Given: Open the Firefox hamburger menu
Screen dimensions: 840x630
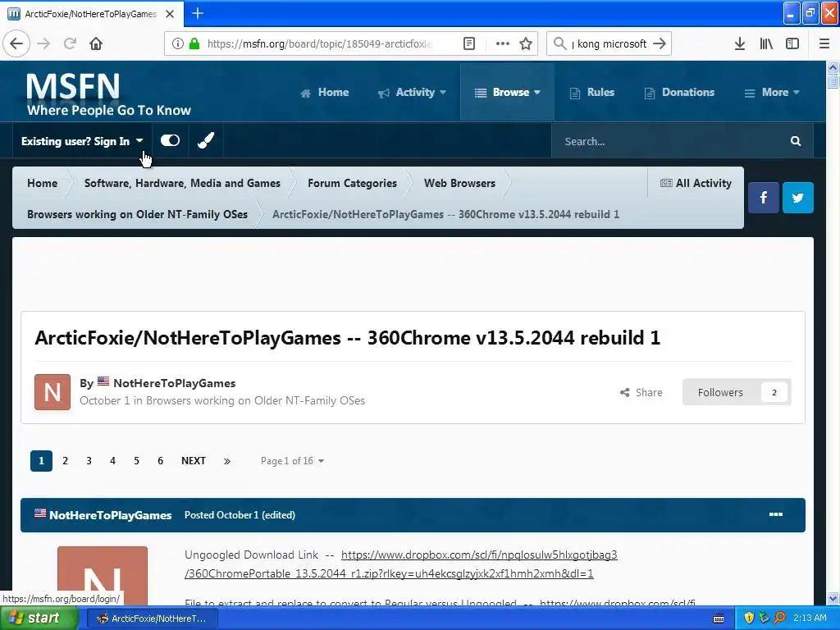Looking at the screenshot, I should tap(824, 43).
